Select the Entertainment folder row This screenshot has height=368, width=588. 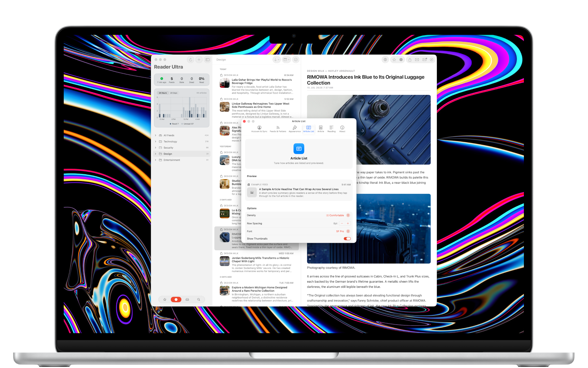tap(182, 160)
